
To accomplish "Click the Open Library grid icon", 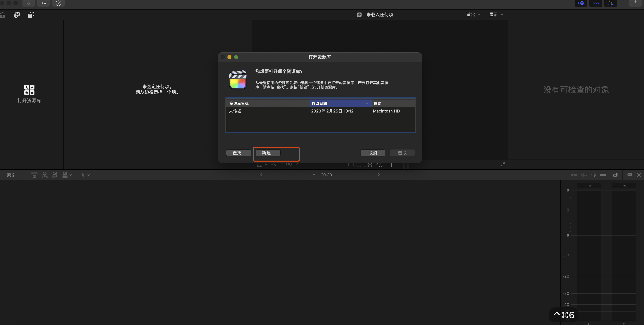I will (29, 90).
